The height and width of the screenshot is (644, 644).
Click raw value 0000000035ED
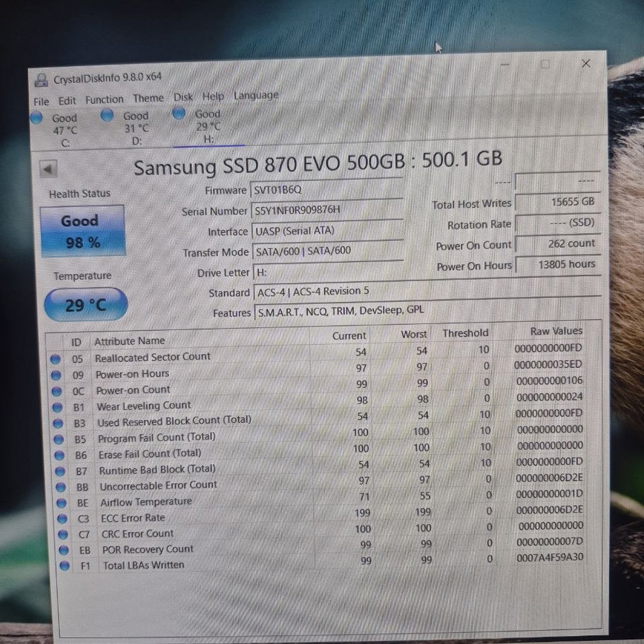(x=548, y=365)
